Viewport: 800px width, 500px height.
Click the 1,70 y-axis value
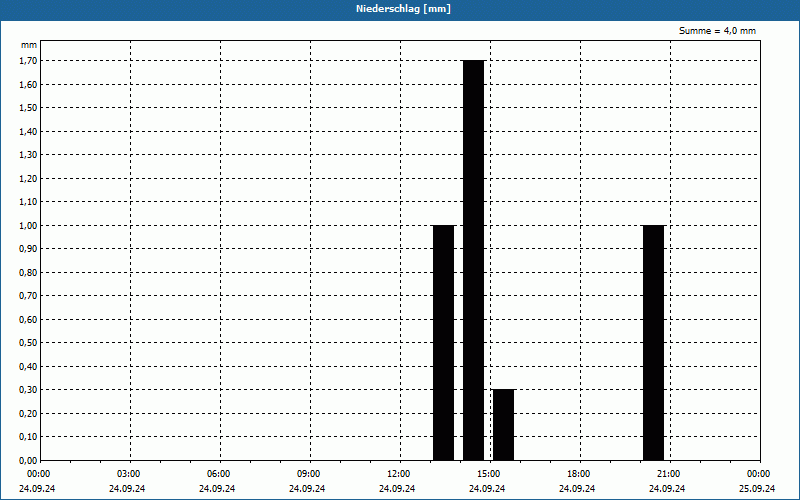point(28,61)
